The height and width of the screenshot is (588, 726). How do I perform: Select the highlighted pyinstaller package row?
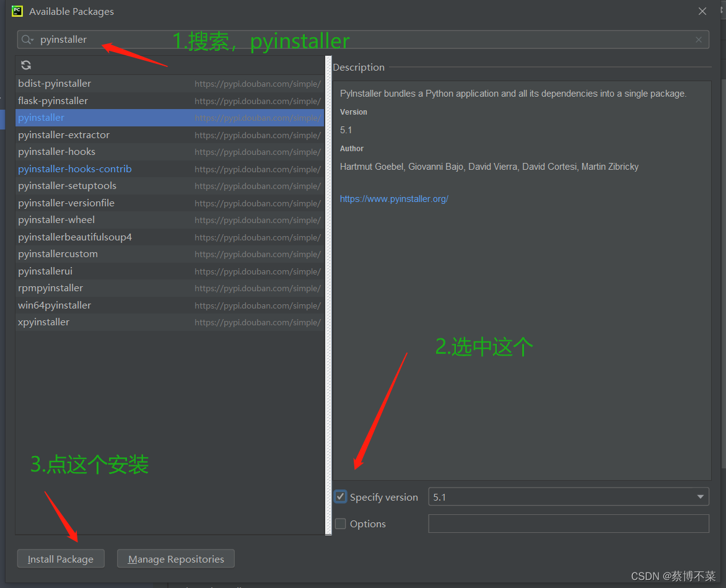tap(170, 118)
